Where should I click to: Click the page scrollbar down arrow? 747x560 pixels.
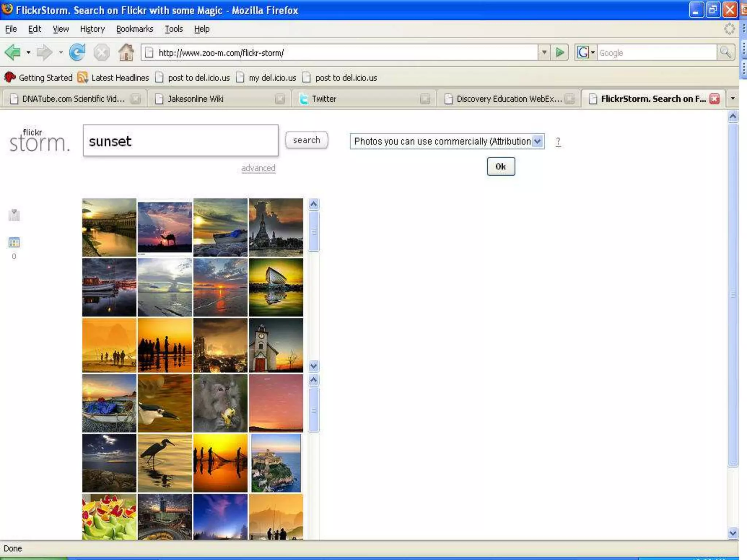(x=733, y=533)
